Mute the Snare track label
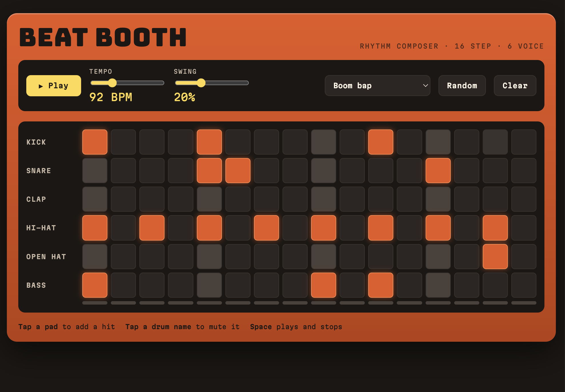Screen dimensions: 565x392 point(39,171)
